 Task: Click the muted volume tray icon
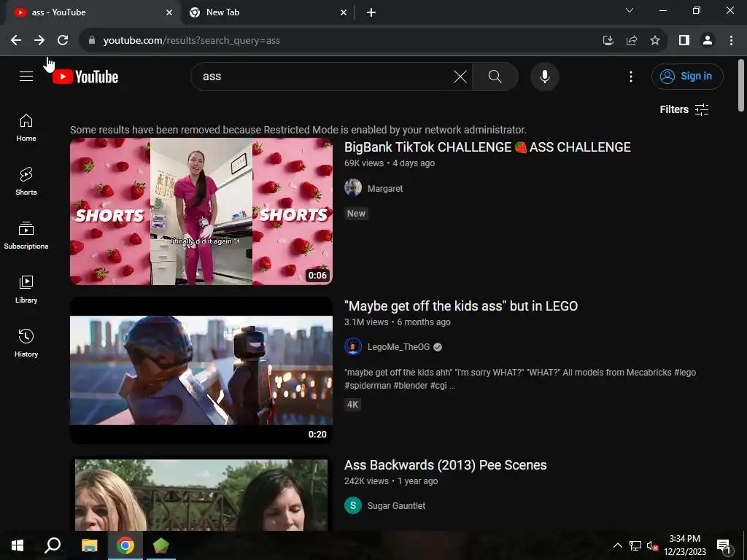tap(652, 545)
